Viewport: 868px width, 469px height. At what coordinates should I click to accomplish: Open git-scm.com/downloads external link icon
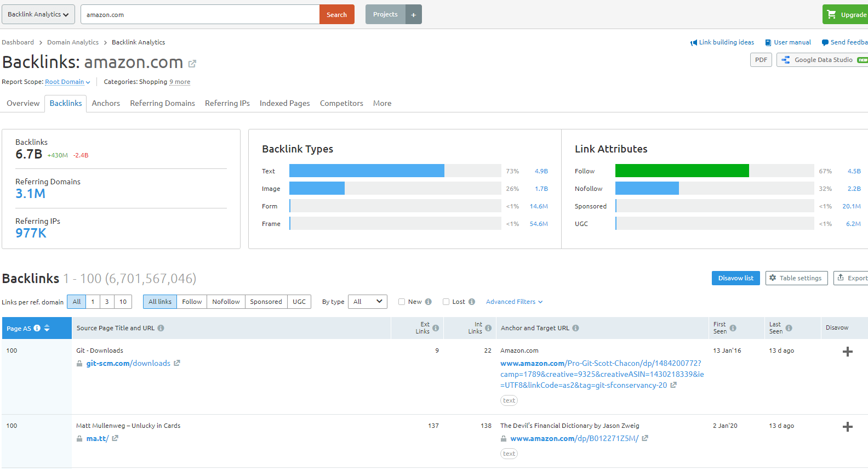click(x=177, y=363)
